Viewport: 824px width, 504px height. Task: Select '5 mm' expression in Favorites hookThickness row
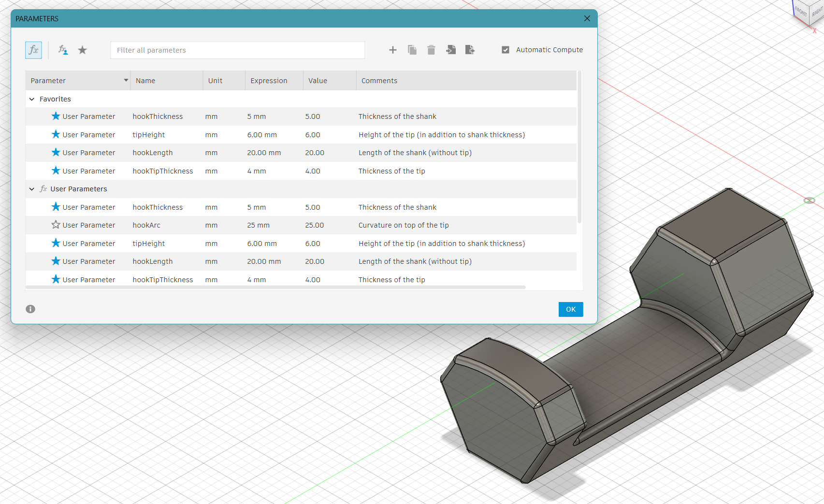click(x=257, y=116)
